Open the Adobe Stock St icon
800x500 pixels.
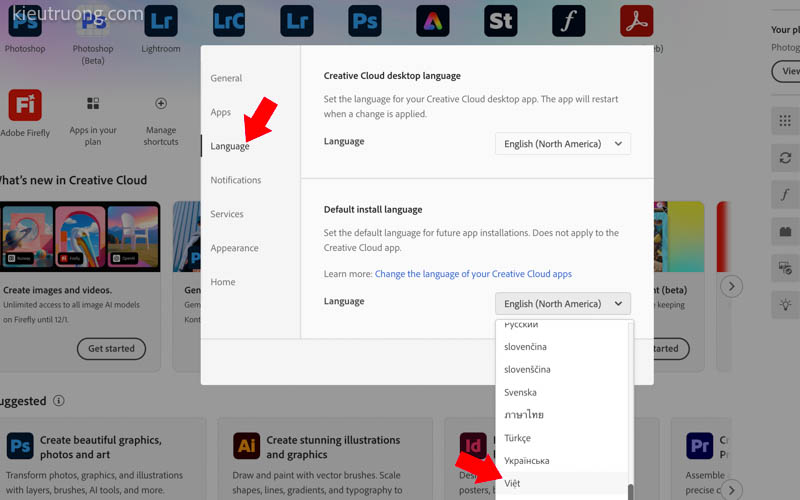(x=501, y=21)
